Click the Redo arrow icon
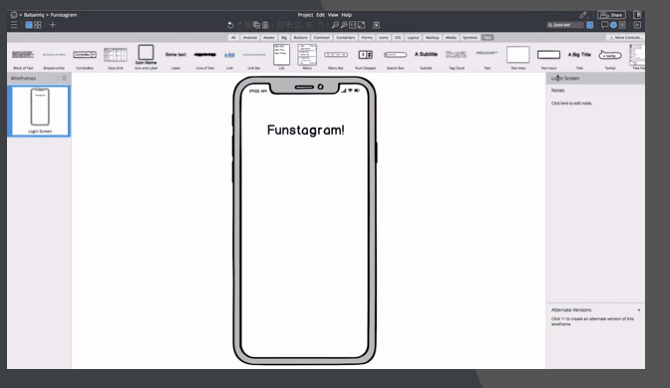 (x=239, y=25)
